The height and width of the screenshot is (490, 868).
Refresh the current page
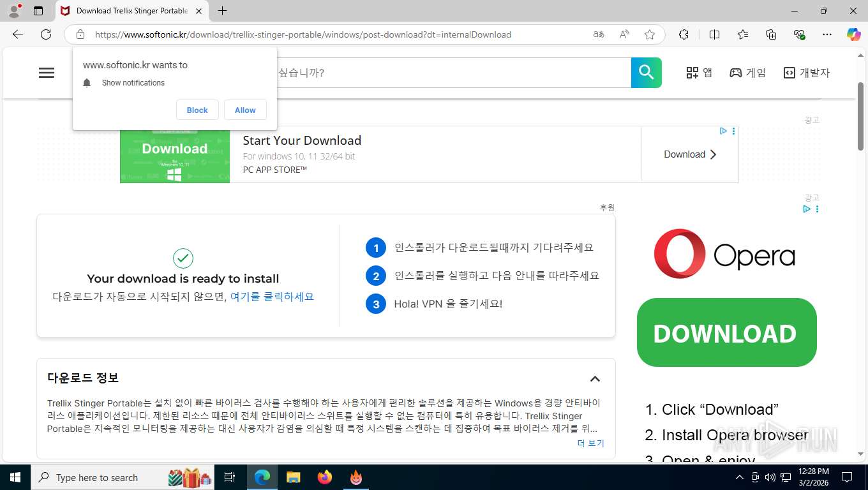[x=46, y=34]
